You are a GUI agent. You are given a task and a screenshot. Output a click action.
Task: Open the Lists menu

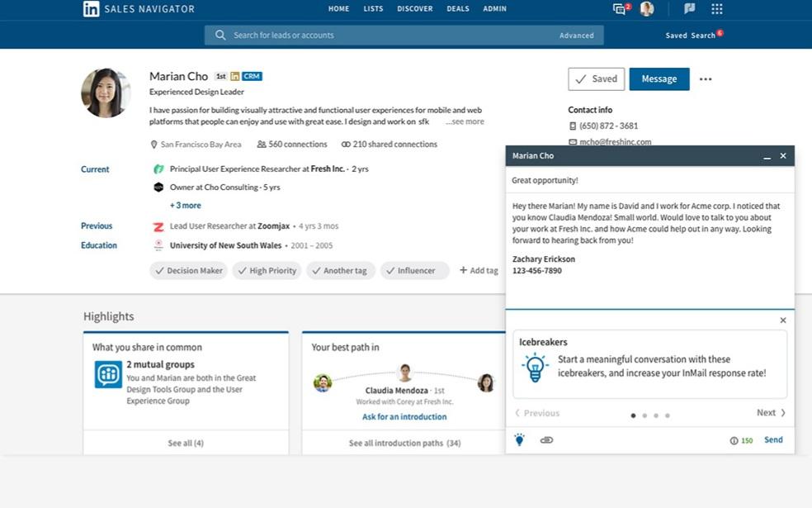point(373,9)
